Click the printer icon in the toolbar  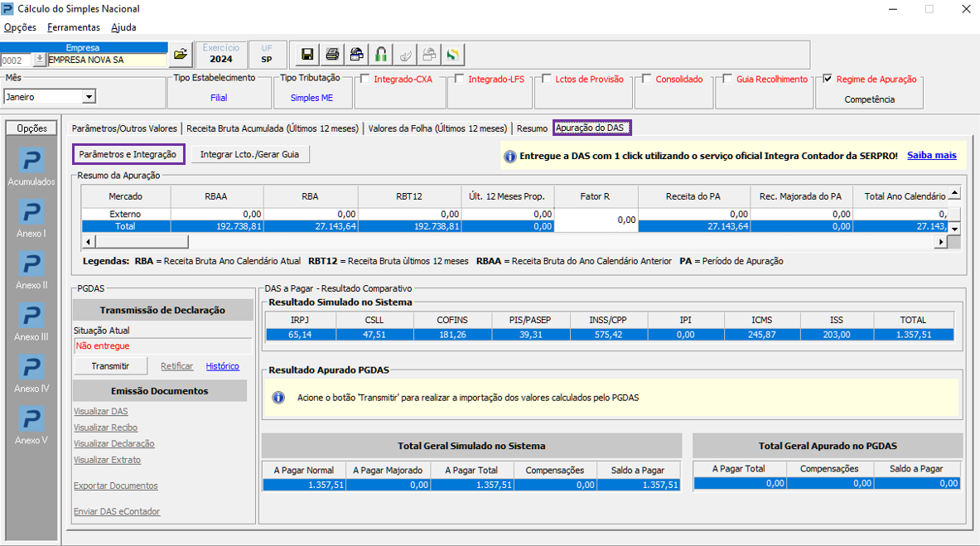332,56
